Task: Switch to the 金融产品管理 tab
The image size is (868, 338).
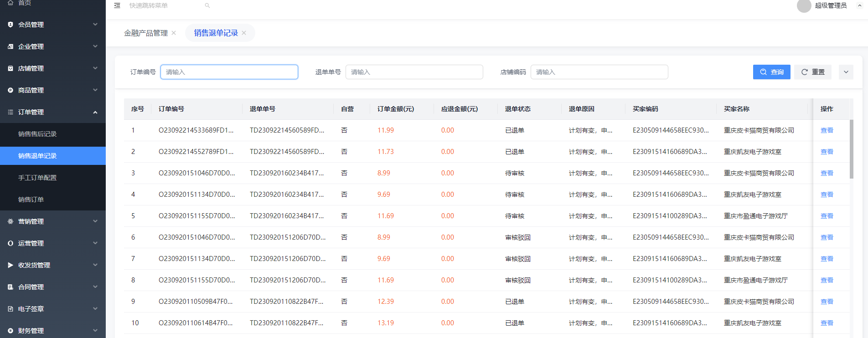Action: [146, 33]
